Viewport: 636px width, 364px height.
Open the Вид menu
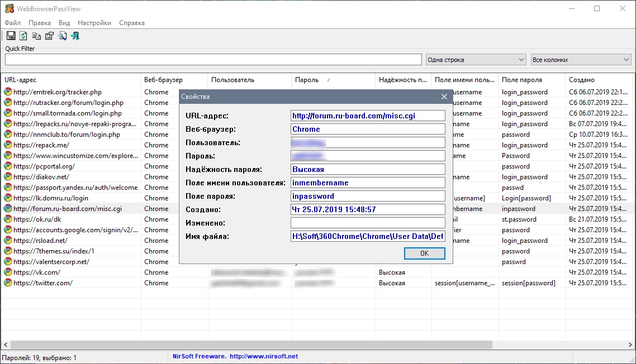(64, 23)
